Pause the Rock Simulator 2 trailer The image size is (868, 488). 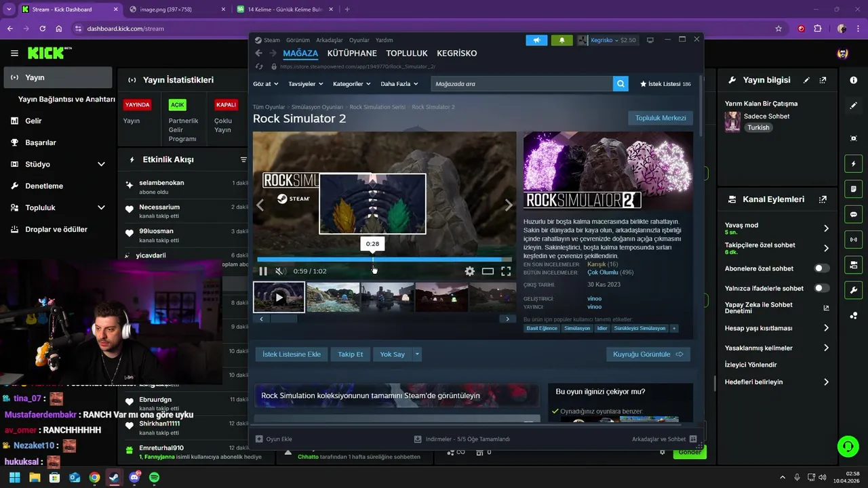click(x=263, y=271)
